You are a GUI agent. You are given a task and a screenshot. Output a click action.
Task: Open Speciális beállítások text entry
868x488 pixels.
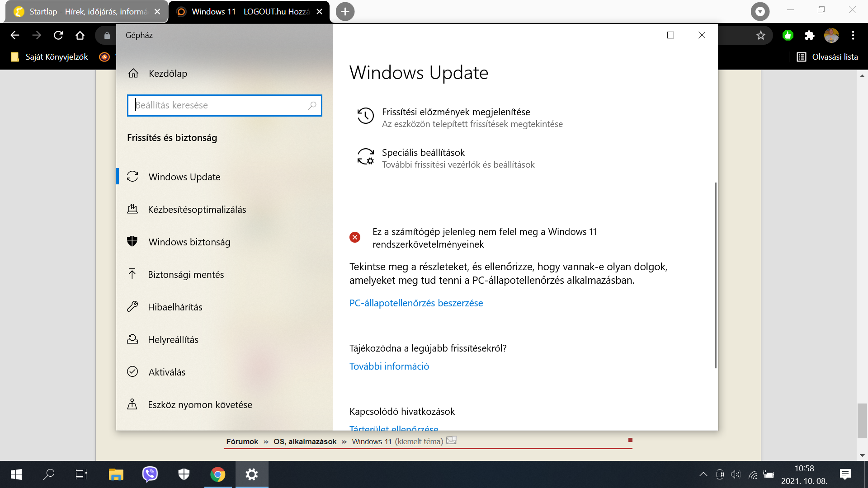(x=423, y=152)
